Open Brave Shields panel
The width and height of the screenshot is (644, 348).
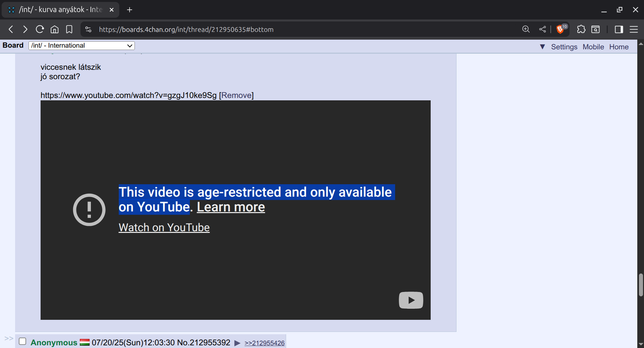(x=561, y=29)
